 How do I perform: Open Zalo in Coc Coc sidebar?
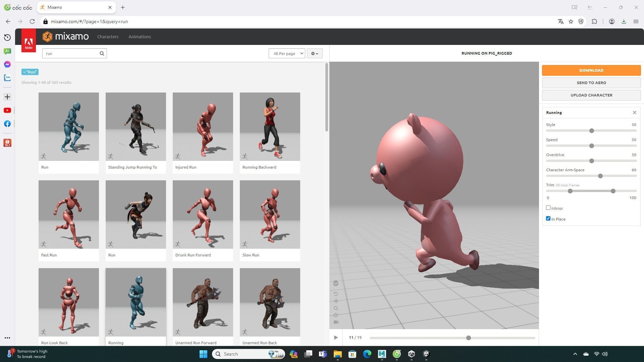pyautogui.click(x=7, y=78)
